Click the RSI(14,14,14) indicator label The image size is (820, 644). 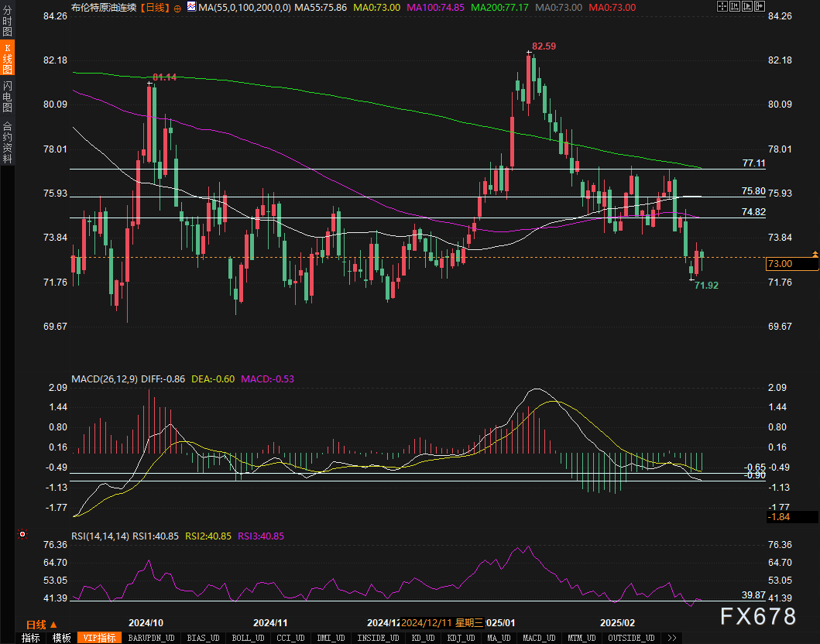(x=101, y=536)
